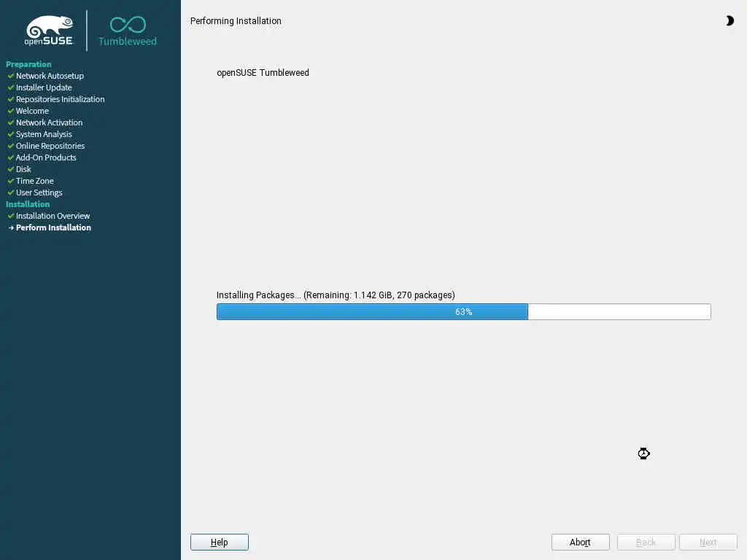Click checkmark icon beside User Settings
This screenshot has height=560, width=747.
point(10,192)
